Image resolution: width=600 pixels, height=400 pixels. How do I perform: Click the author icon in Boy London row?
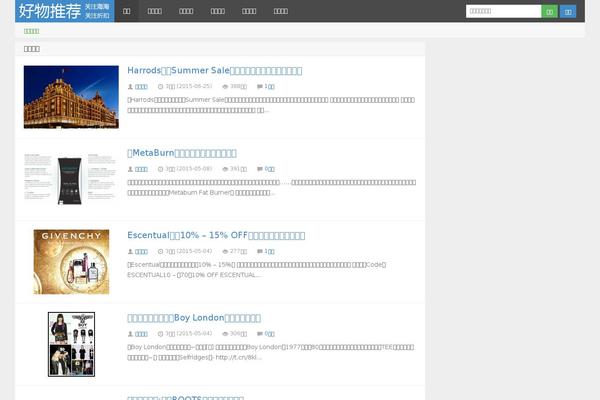[x=130, y=334]
